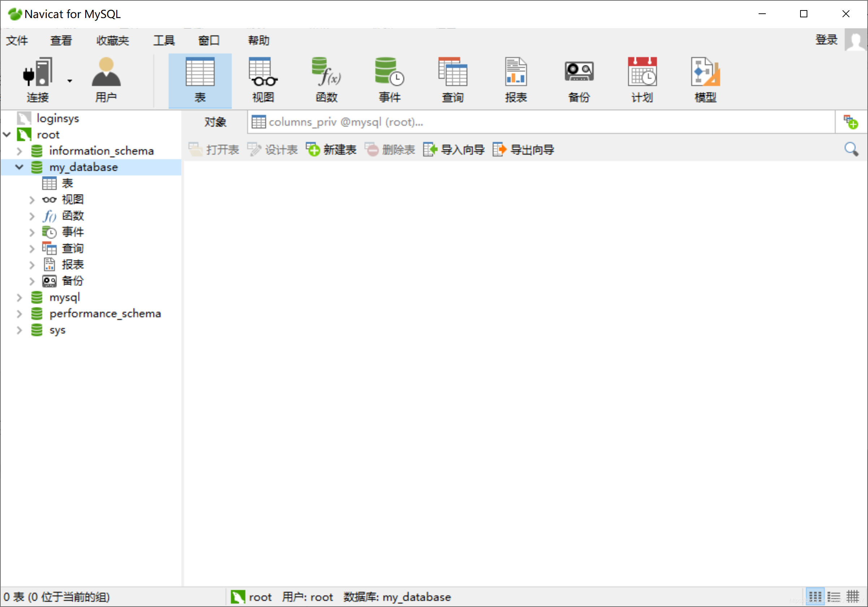Click the '0 表' status bar text
Screen dimensions: 868x607
tap(57, 597)
